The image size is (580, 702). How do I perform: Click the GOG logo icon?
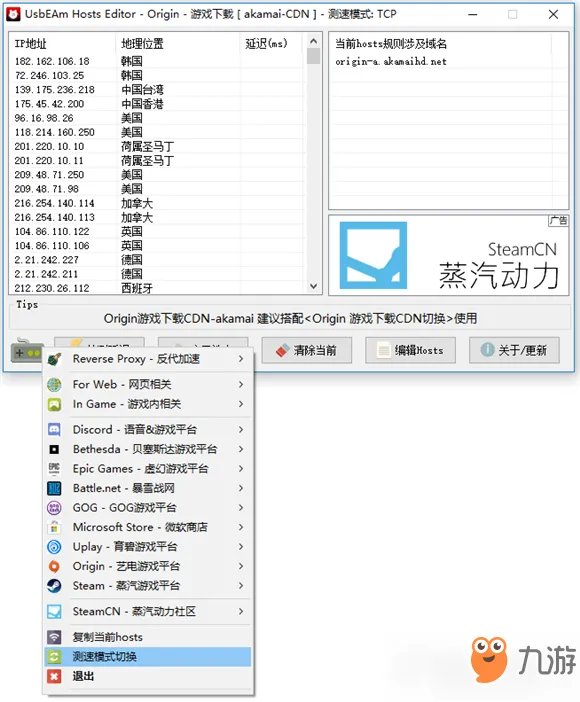coord(54,508)
